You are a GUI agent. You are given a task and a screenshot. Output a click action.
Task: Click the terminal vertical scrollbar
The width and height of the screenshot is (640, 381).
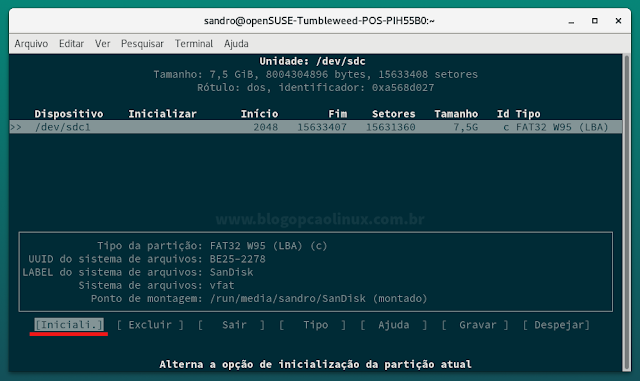click(627, 212)
